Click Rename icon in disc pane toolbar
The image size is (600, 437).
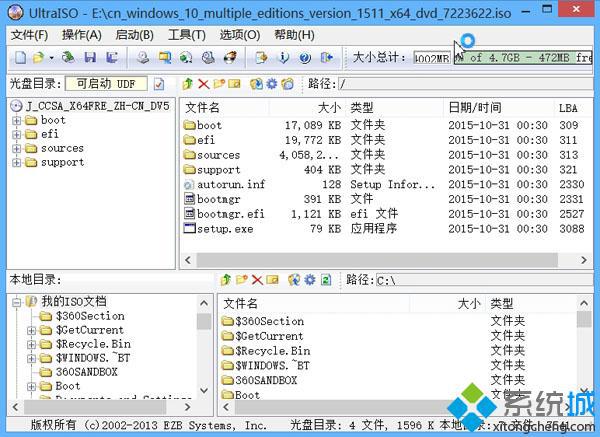pos(234,83)
